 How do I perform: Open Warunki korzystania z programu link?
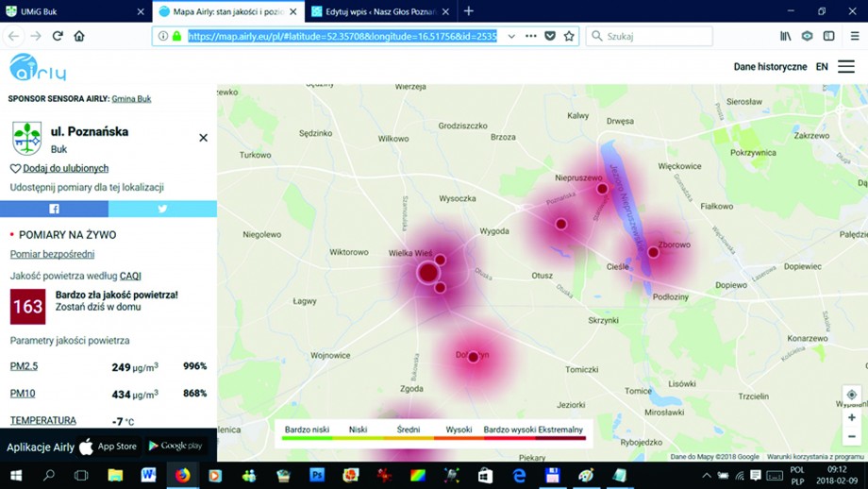tap(815, 457)
